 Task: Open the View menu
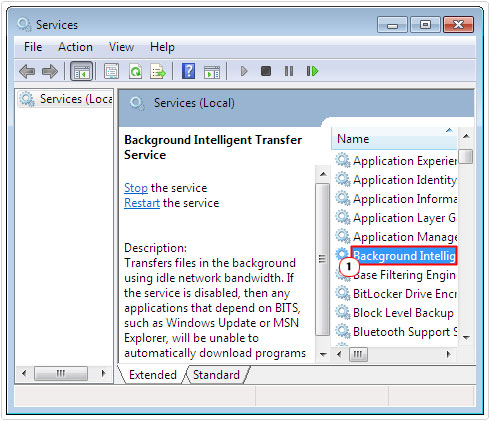pos(121,47)
